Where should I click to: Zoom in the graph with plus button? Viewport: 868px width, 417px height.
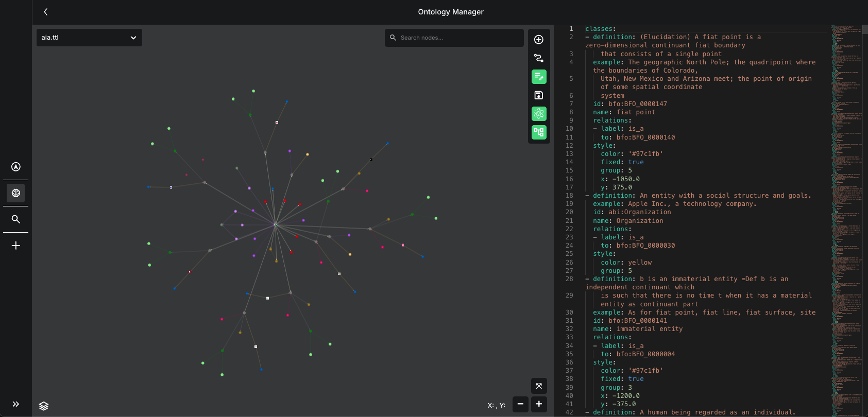(x=539, y=404)
